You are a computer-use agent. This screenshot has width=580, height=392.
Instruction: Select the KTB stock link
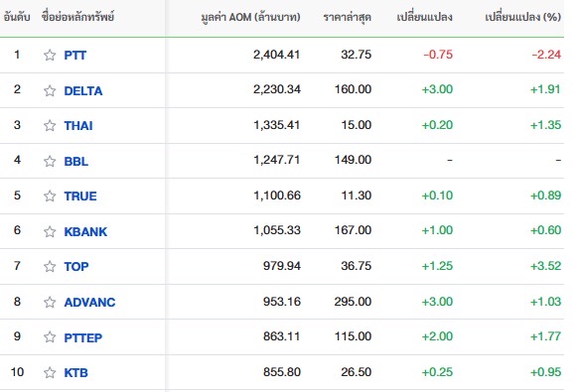pos(75,372)
